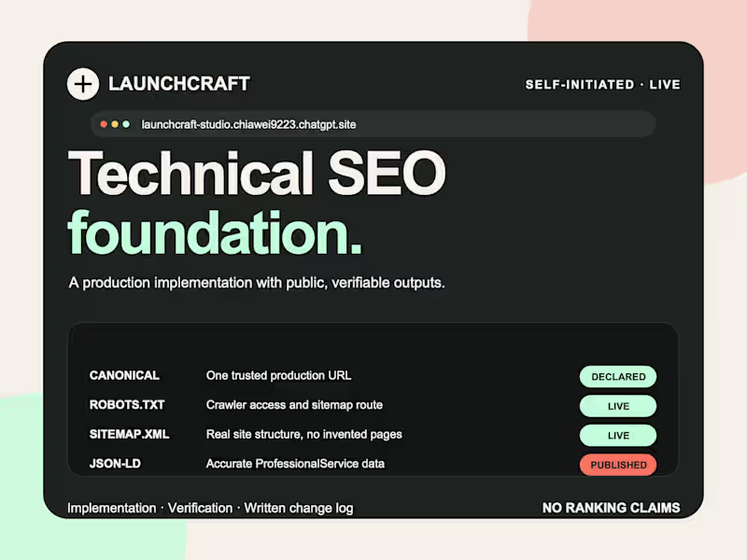This screenshot has width=747, height=560.
Task: Click the green window dot
Action: click(x=126, y=124)
